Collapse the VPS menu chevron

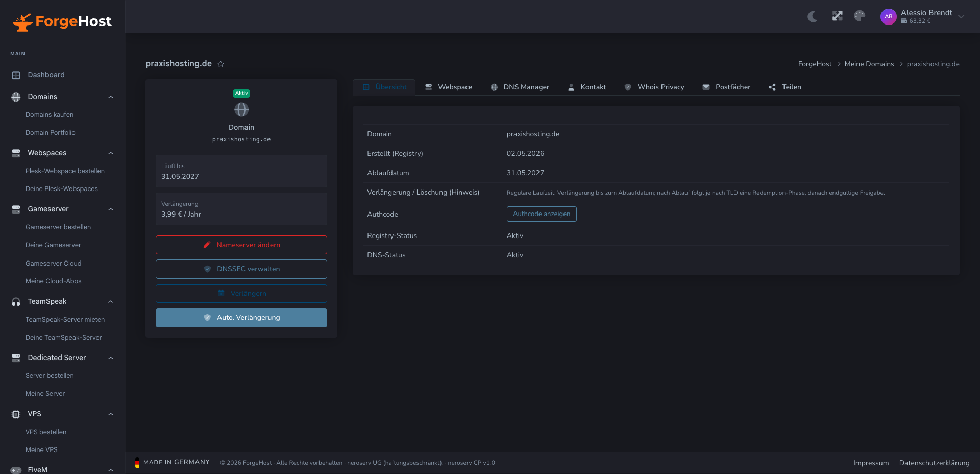(x=111, y=414)
